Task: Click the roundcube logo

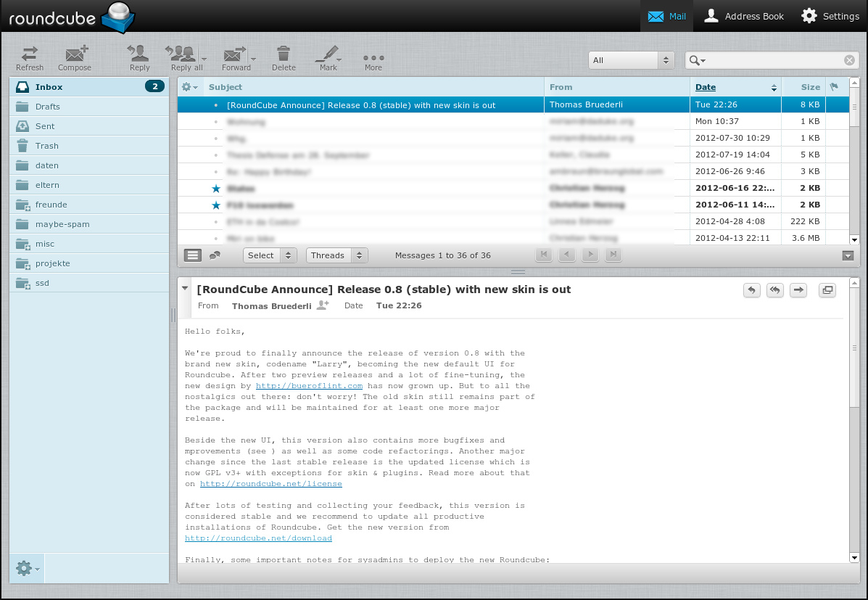Action: coord(72,17)
